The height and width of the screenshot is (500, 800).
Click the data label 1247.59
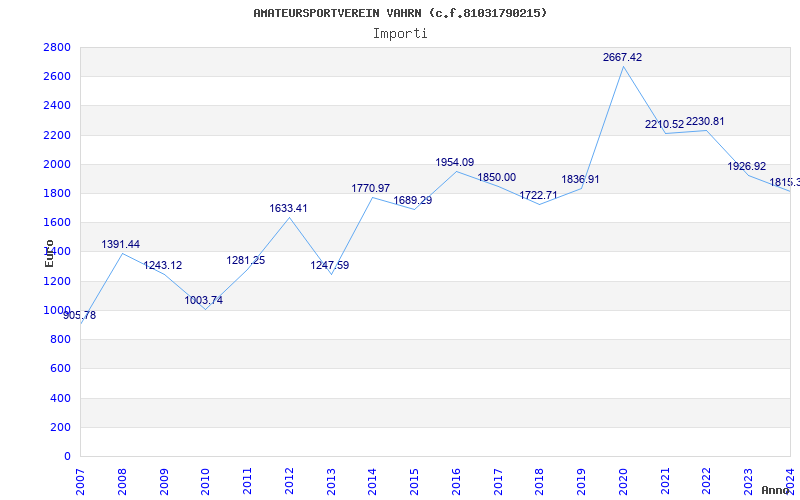point(330,265)
